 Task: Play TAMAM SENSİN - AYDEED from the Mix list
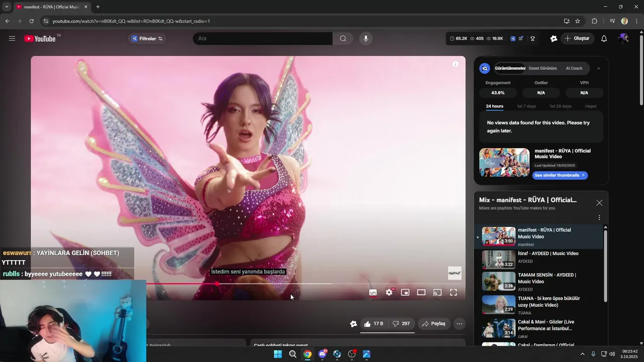tap(538, 282)
